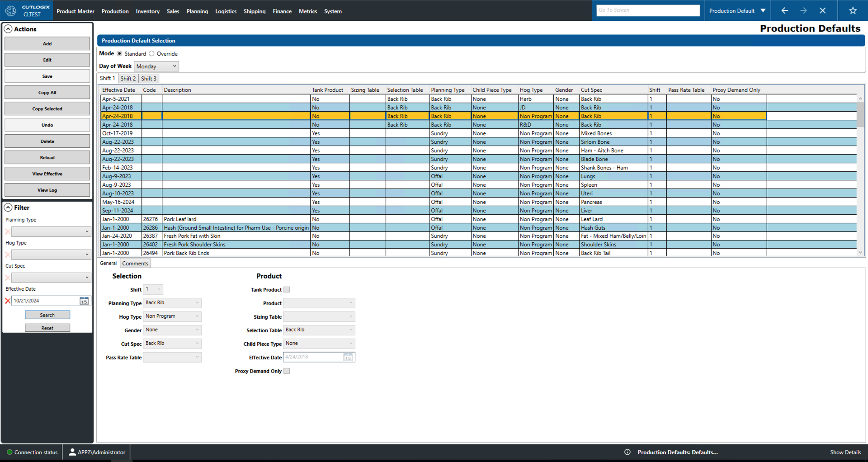Switch to the Shift 2 tab
Viewport: 868px width, 462px height.
point(128,79)
